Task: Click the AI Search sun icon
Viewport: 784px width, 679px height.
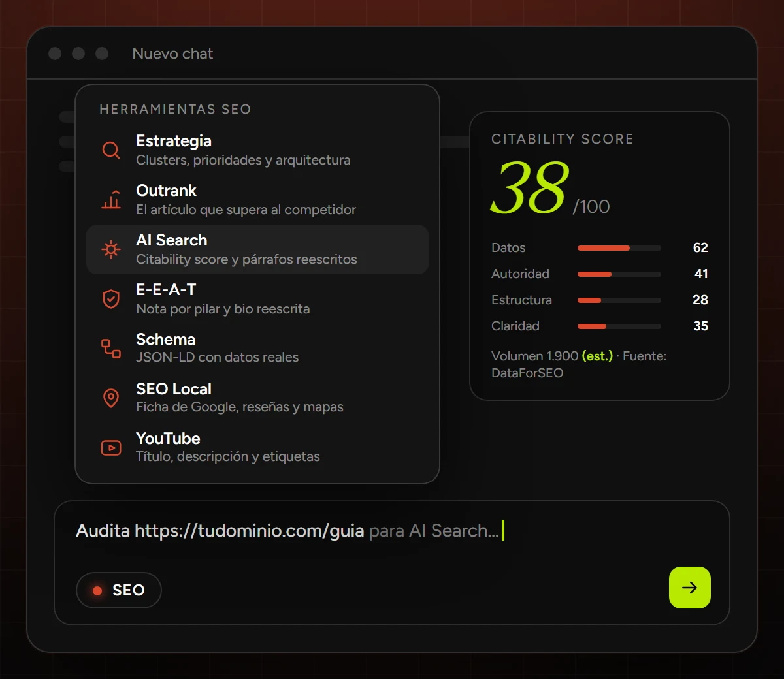Action: point(111,249)
